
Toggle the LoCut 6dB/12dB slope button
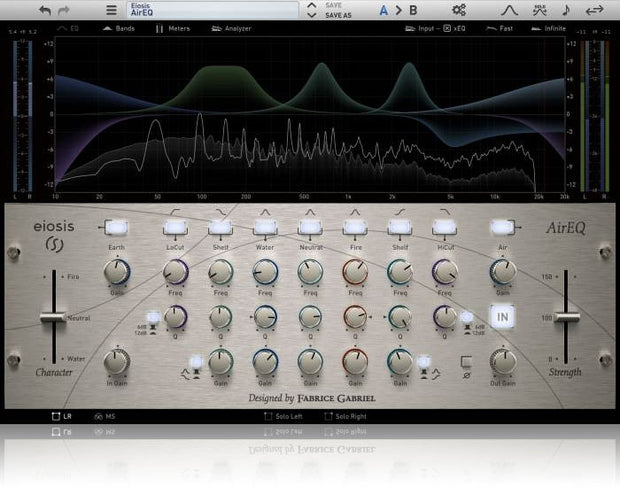pos(153,317)
